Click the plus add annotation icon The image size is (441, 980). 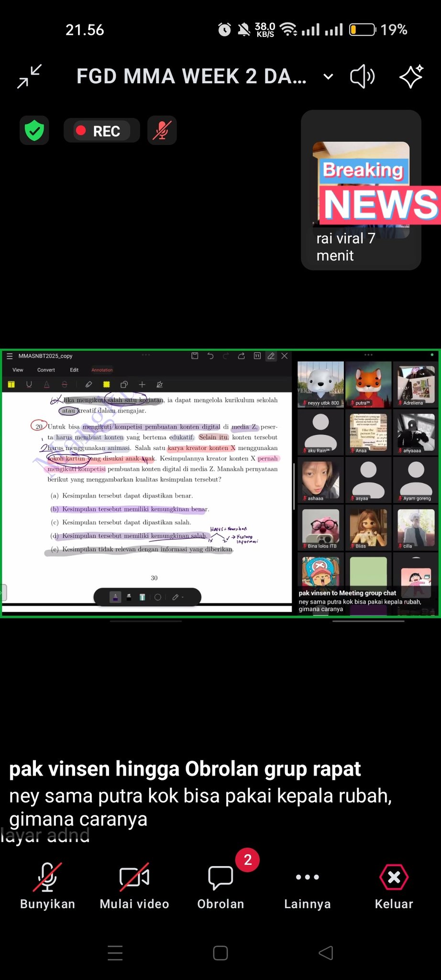142,384
